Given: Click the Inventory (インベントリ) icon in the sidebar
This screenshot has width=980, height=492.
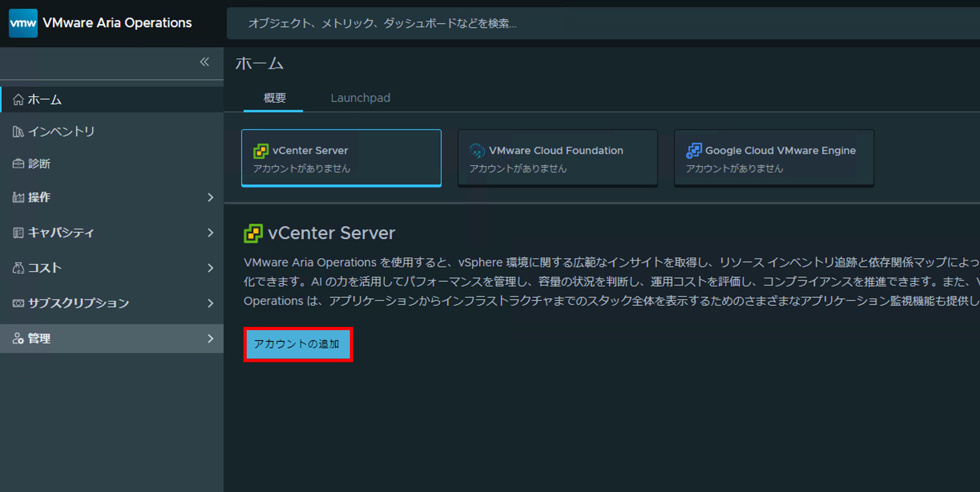Looking at the screenshot, I should pos(18,132).
